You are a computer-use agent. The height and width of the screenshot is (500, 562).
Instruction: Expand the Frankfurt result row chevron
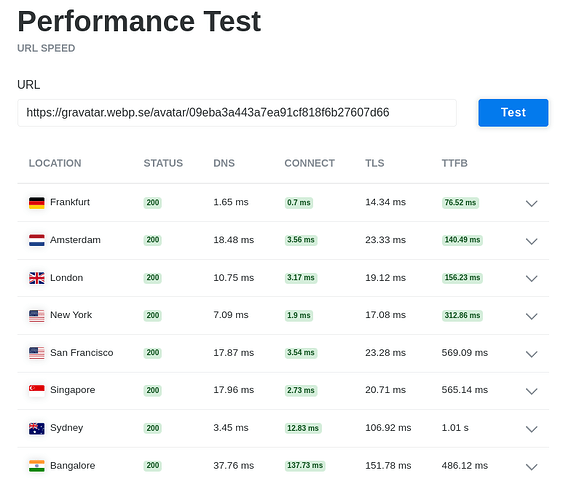pyautogui.click(x=531, y=203)
